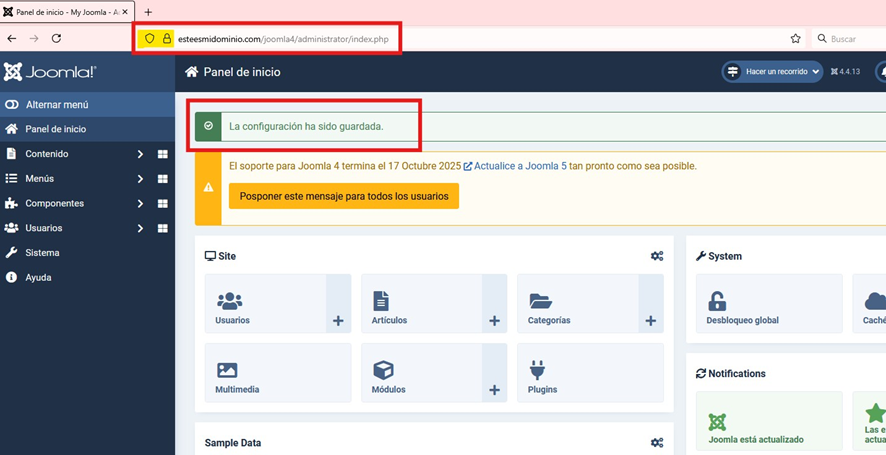The height and width of the screenshot is (455, 886).
Task: Click the shield tracking protection icon
Action: click(x=149, y=38)
